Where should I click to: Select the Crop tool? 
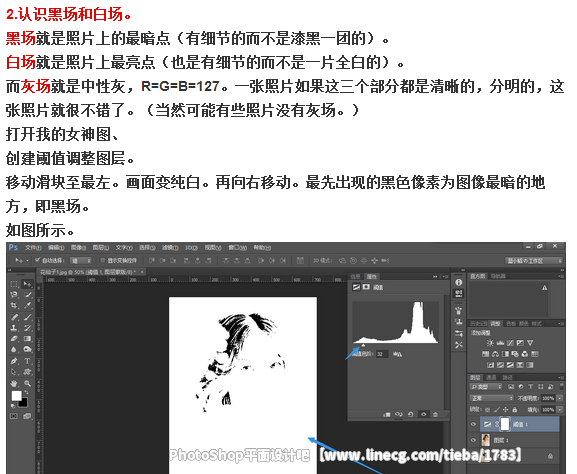(x=14, y=305)
